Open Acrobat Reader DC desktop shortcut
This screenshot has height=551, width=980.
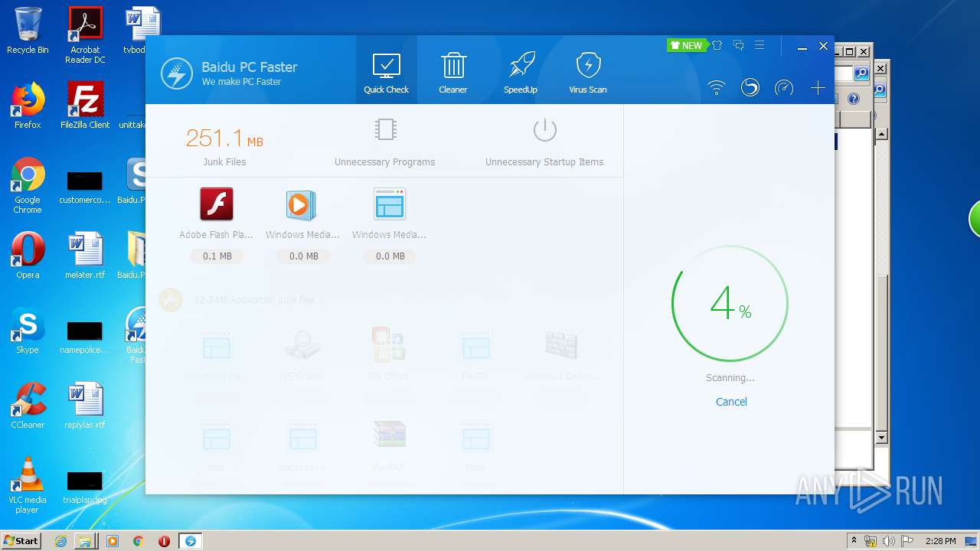pos(85,35)
